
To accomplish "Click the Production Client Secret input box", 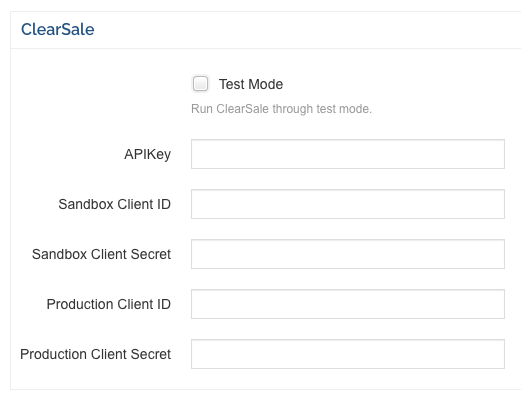I will click(348, 354).
